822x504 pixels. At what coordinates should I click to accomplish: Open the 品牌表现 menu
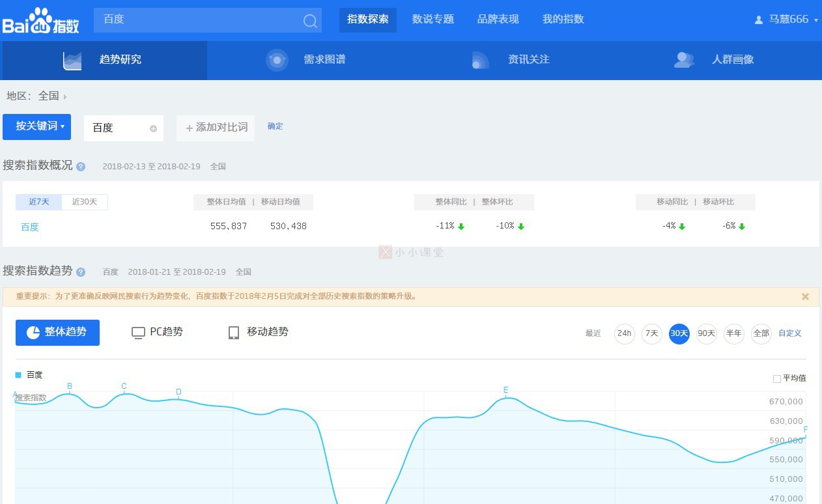[x=498, y=20]
